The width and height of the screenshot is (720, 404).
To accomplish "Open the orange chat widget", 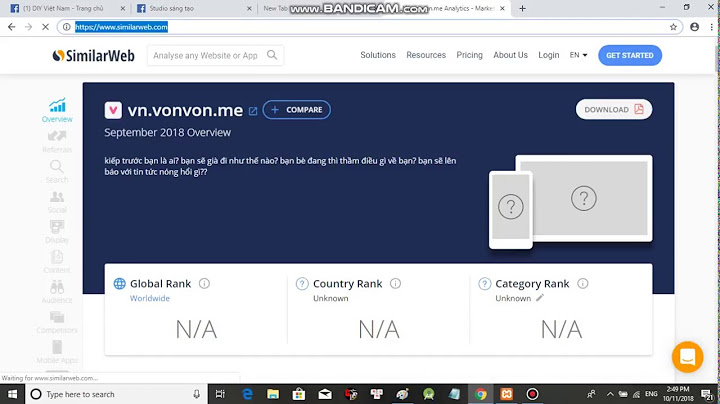I will click(x=687, y=357).
